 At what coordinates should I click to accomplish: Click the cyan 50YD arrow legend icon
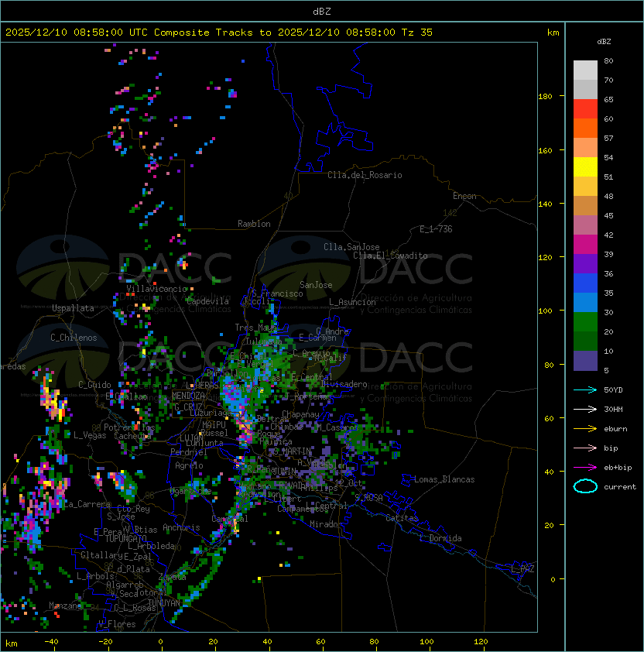point(585,389)
